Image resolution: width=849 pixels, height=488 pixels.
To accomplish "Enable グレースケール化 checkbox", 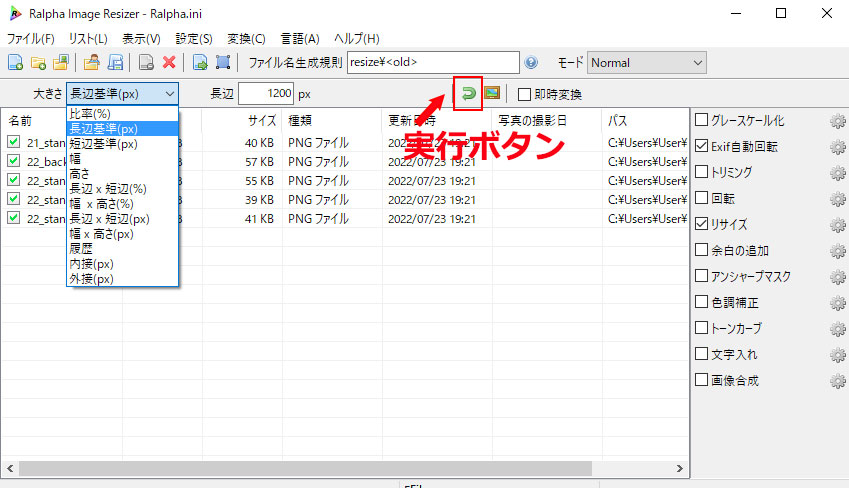I will point(701,120).
